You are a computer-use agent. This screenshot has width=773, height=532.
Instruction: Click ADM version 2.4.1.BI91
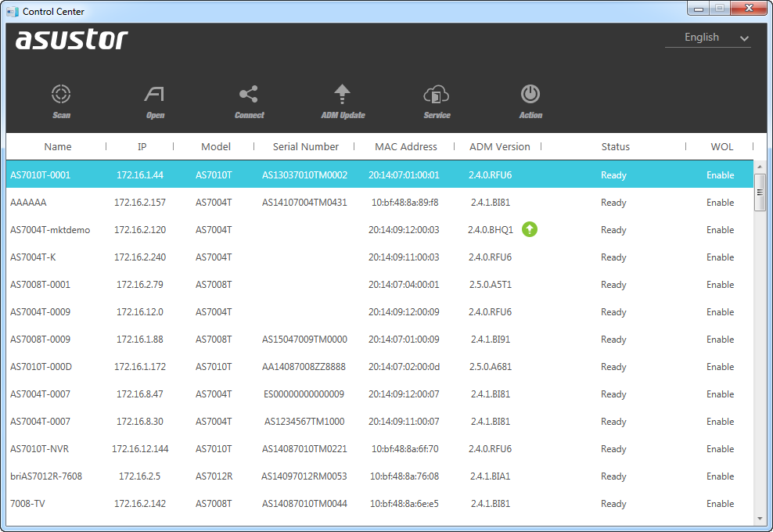pos(491,340)
